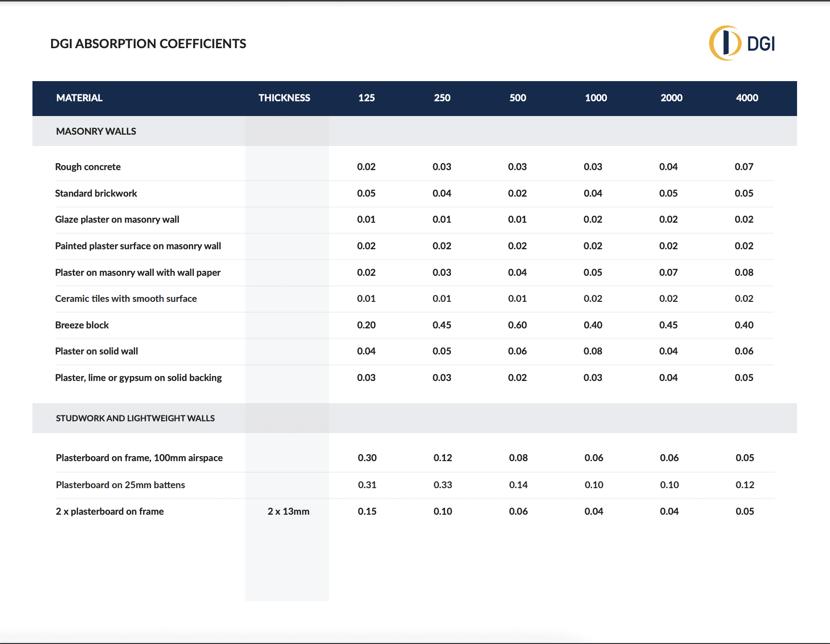Screen dimensions: 830x644
Task: Click the 2 x 13mm thickness value
Action: pos(288,511)
